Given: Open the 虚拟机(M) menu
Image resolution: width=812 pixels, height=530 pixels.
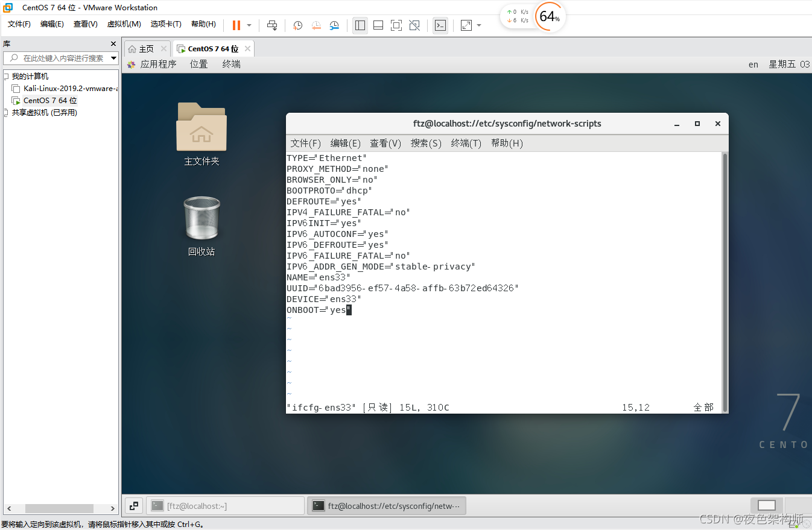Looking at the screenshot, I should pos(124,24).
